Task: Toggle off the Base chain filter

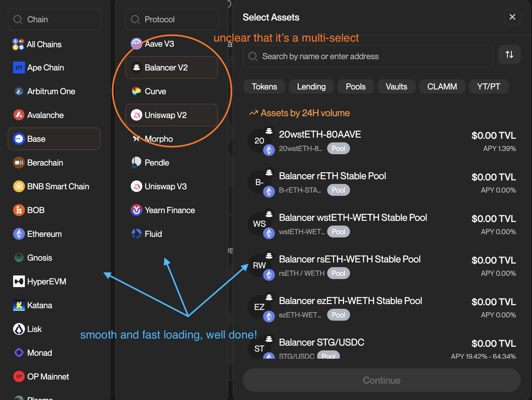Action: (54, 139)
